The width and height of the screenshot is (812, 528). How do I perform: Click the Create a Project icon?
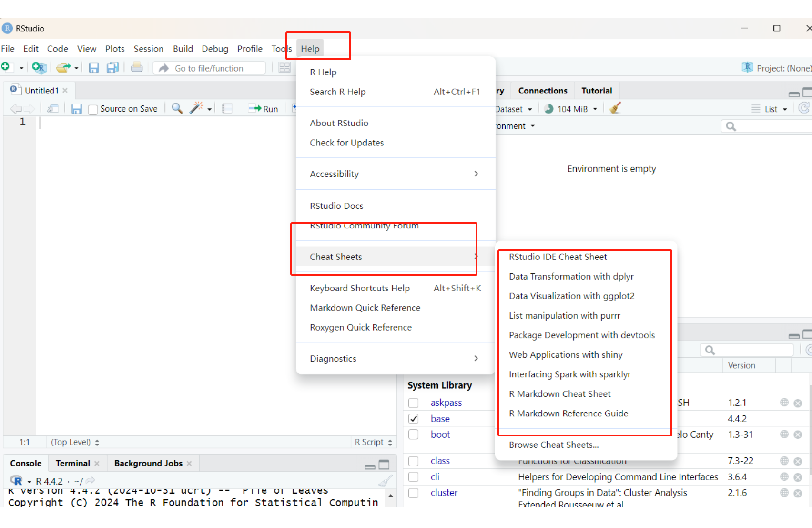point(39,68)
